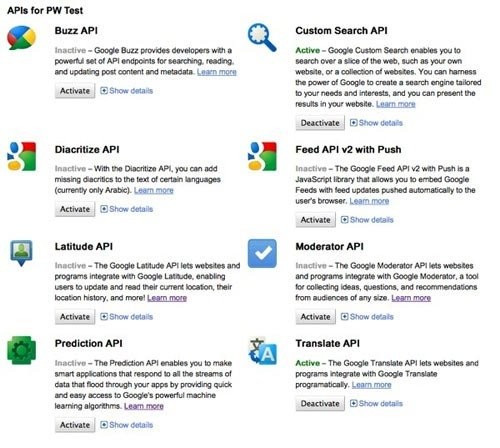Click the Diacritize API Google icon
Image resolution: width=500 pixels, height=448 pixels.
21,156
